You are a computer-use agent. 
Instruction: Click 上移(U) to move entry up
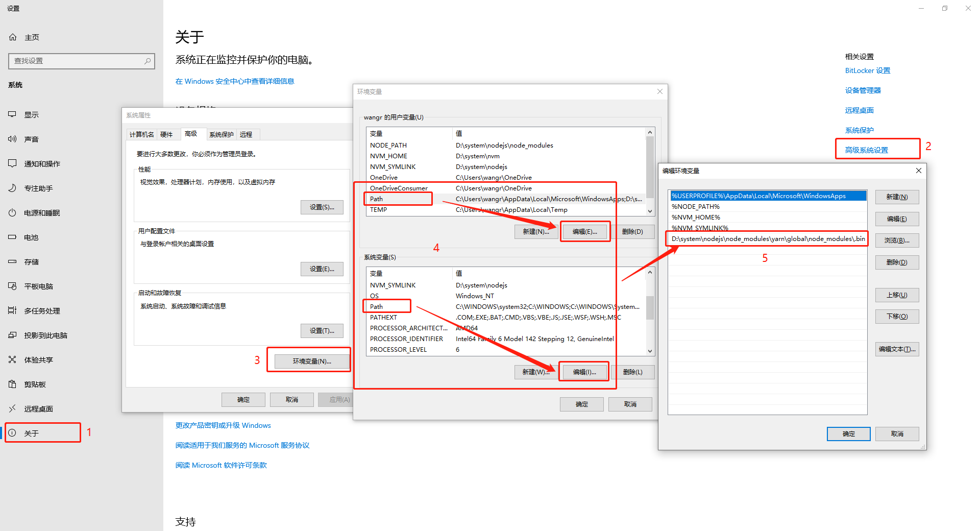(897, 295)
